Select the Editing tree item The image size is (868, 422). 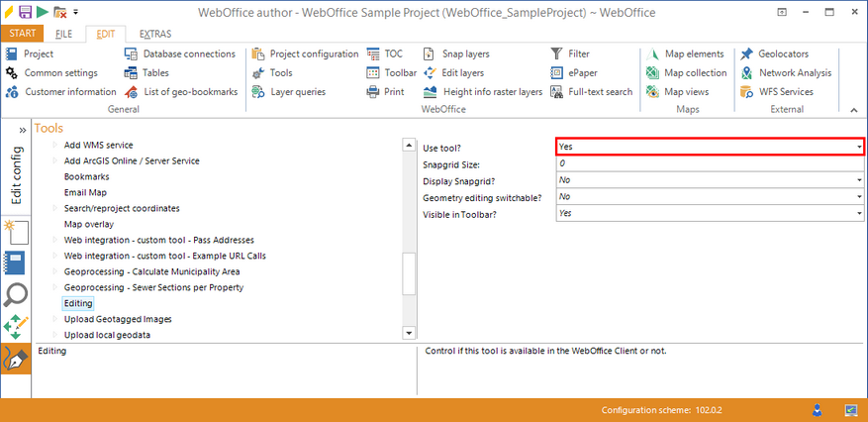[78, 303]
